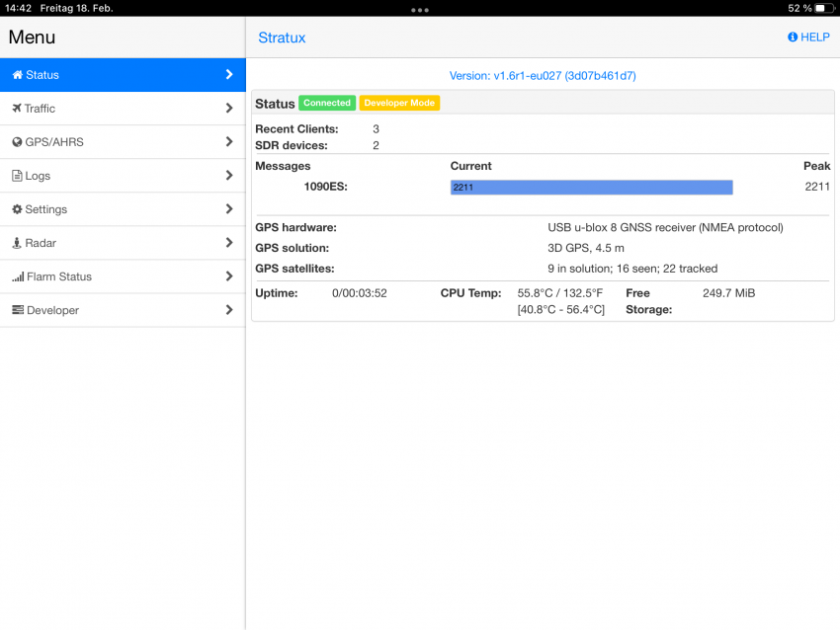This screenshot has width=840, height=630.
Task: Click the home icon beside Status
Action: 18,75
